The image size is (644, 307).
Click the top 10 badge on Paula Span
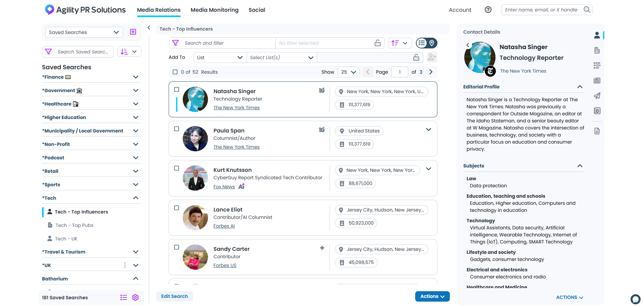click(x=322, y=129)
